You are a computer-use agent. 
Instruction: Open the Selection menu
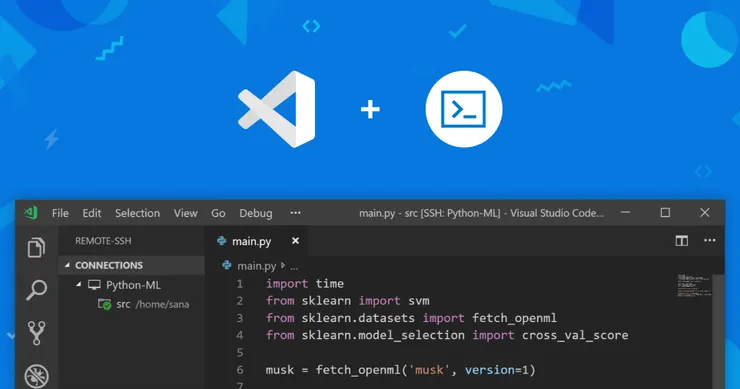coord(137,213)
